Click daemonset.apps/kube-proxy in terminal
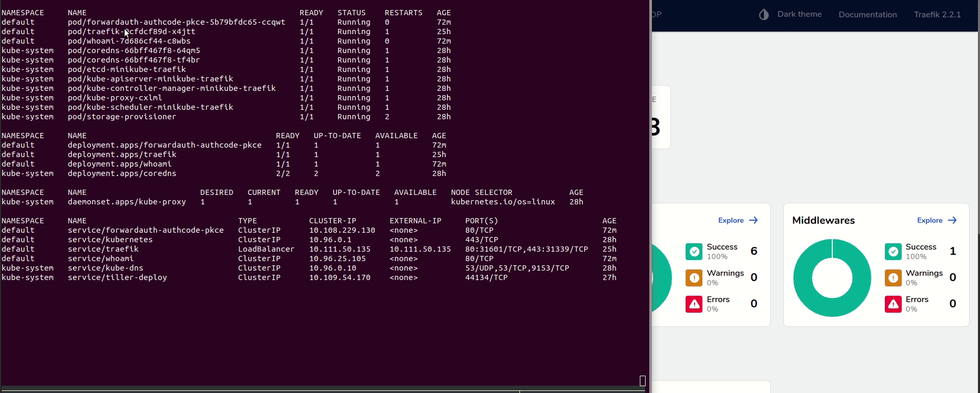This screenshot has height=393, width=980. pos(127,202)
